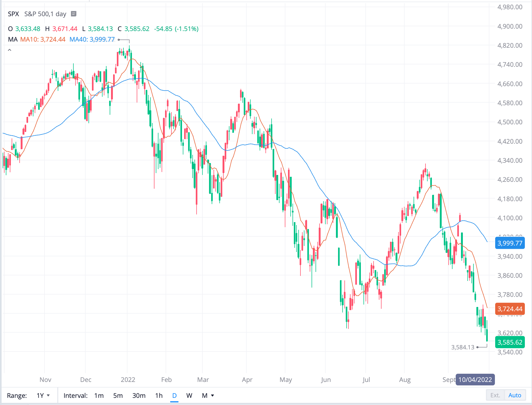Viewport: 532px width, 405px height.
Task: Select the 5m interval
Action: click(x=118, y=395)
